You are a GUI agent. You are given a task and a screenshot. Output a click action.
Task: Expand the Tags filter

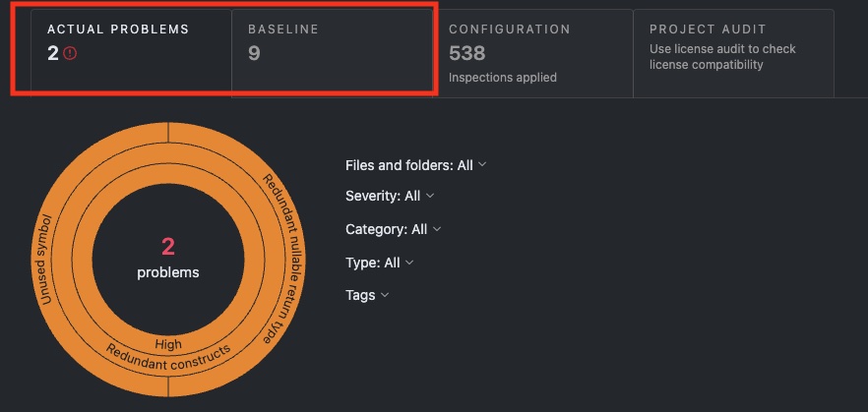[367, 295]
